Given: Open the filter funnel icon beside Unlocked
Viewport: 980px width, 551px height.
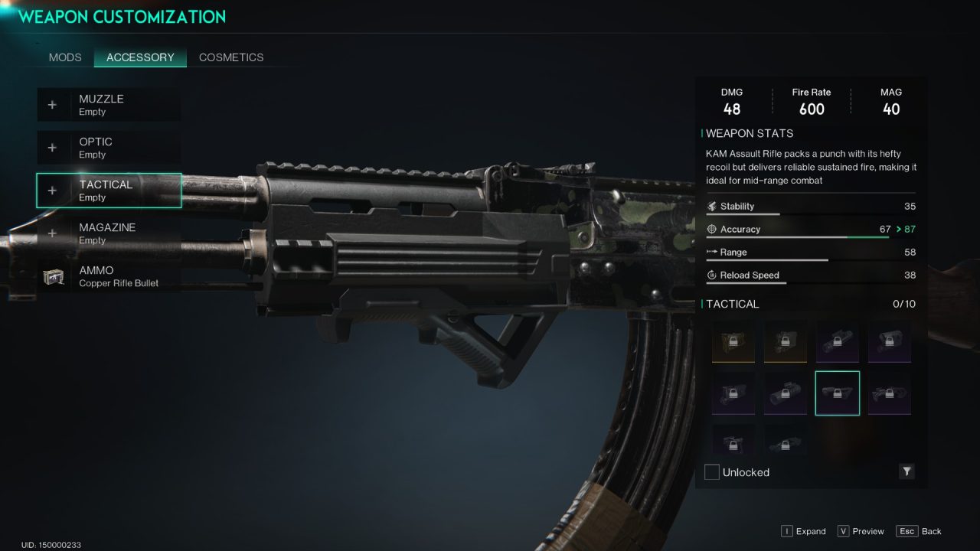Looking at the screenshot, I should 906,471.
